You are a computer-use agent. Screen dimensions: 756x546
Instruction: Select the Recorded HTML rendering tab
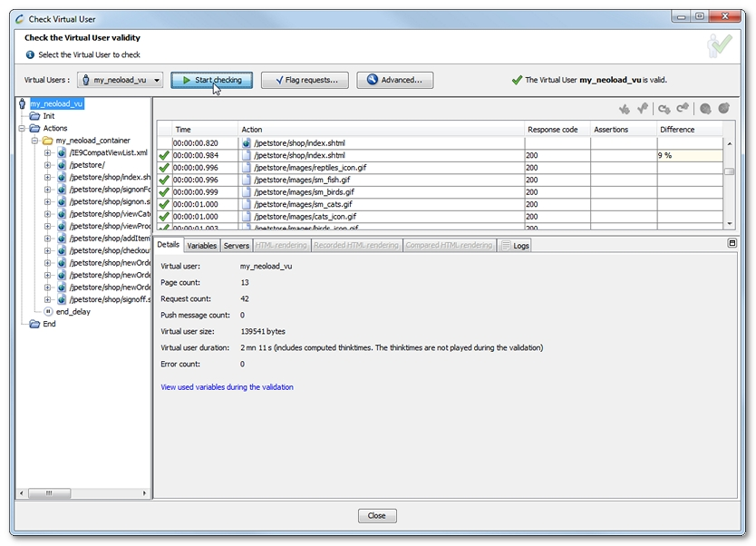pyautogui.click(x=356, y=246)
